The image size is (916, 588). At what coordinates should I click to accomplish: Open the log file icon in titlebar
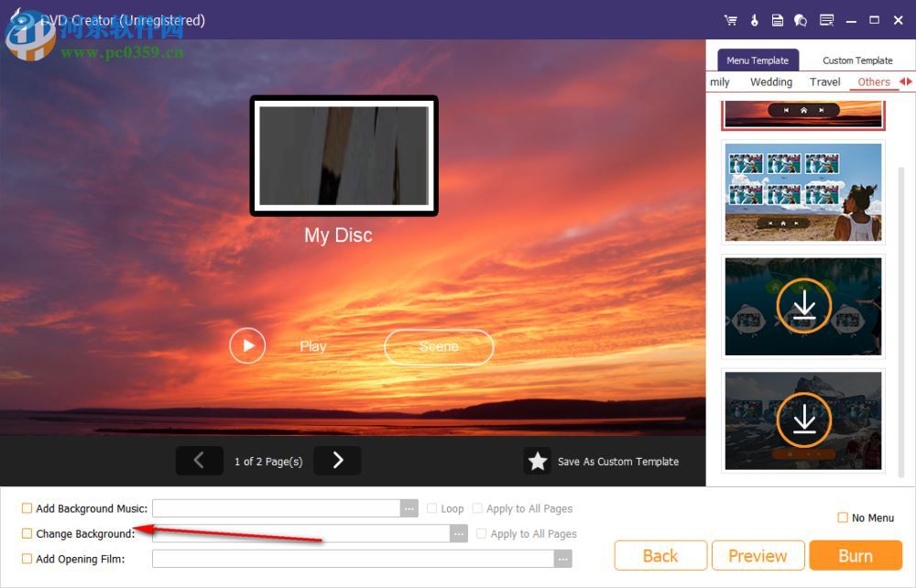click(777, 19)
